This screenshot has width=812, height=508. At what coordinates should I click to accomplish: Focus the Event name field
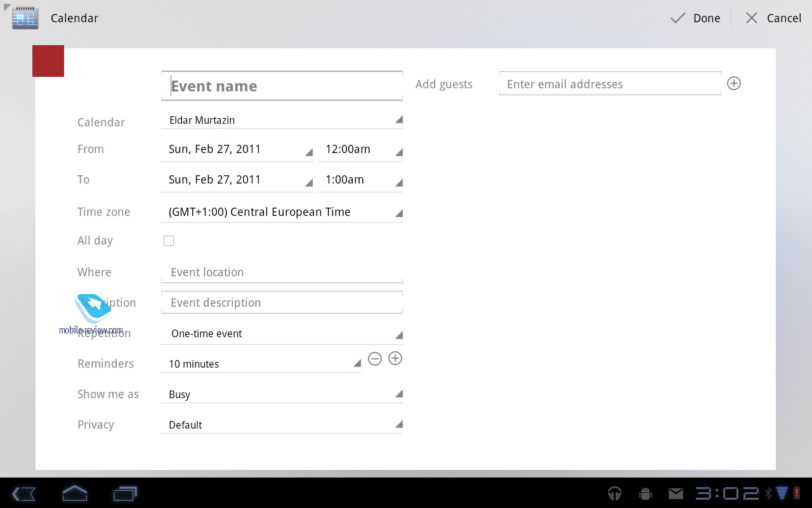tap(282, 86)
